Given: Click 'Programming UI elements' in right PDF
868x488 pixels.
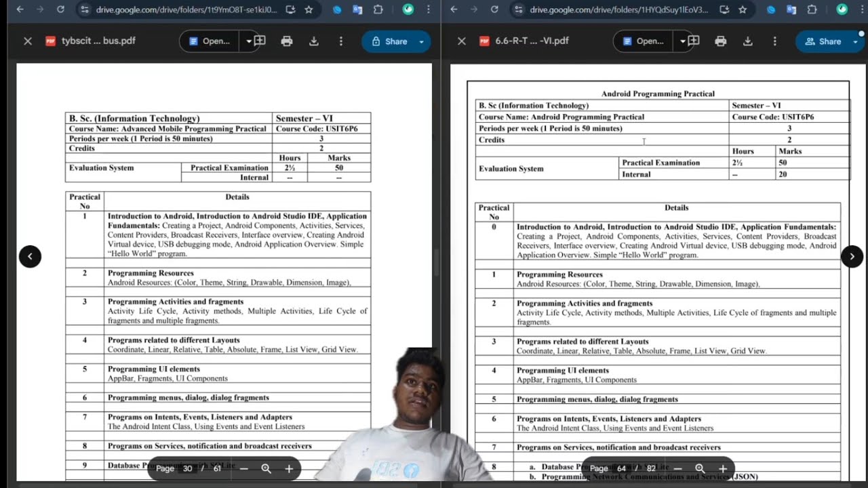Looking at the screenshot, I should pyautogui.click(x=563, y=371).
